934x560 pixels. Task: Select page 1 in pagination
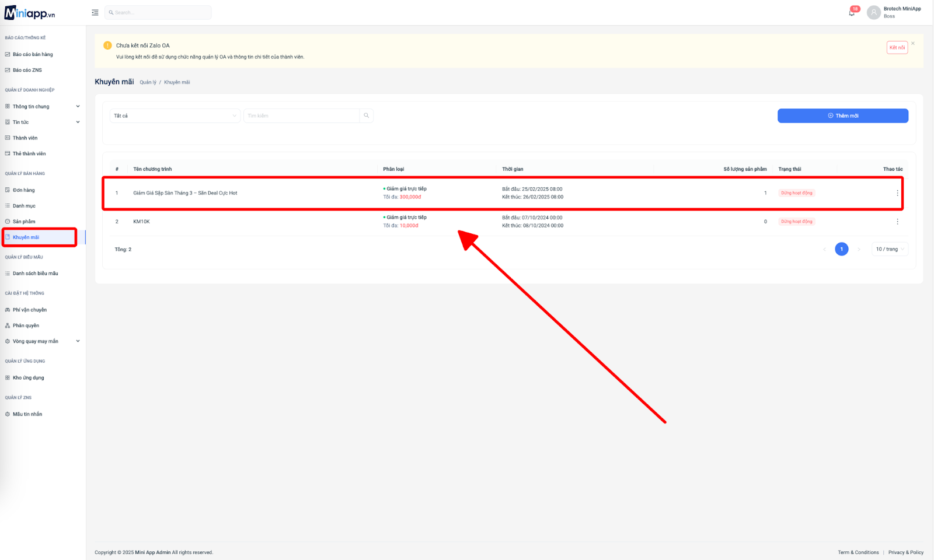click(841, 249)
